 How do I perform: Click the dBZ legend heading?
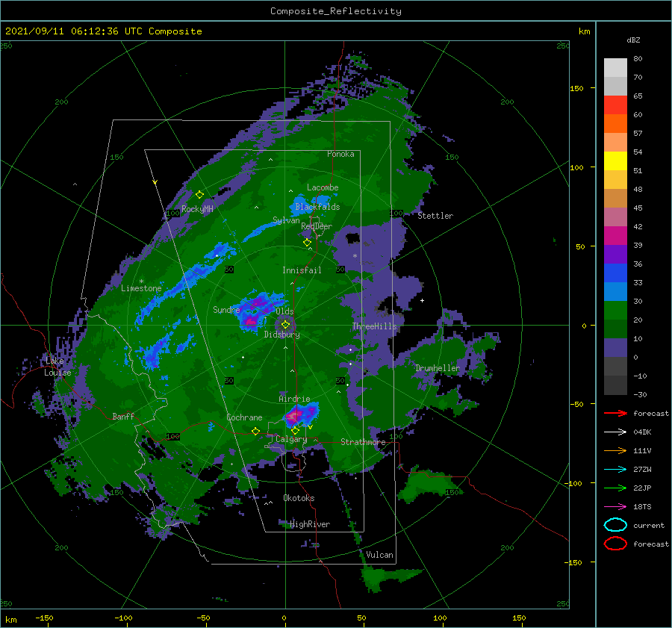coord(633,40)
